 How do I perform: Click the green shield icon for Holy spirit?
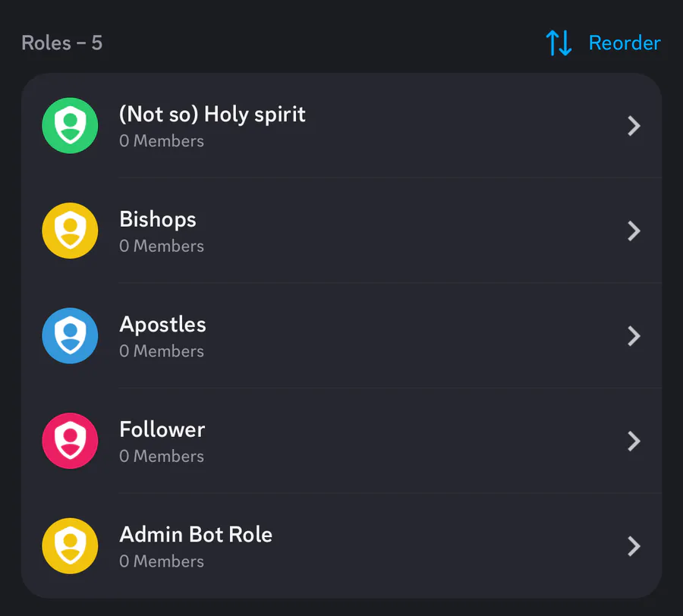pyautogui.click(x=70, y=126)
